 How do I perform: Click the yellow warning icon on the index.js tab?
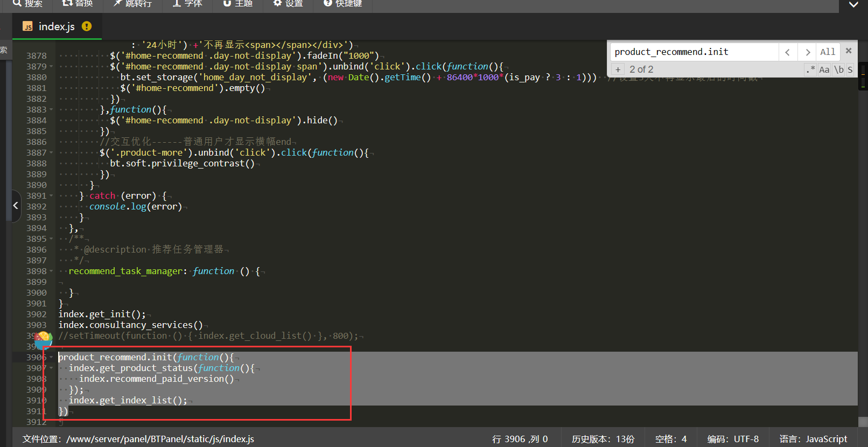[87, 26]
